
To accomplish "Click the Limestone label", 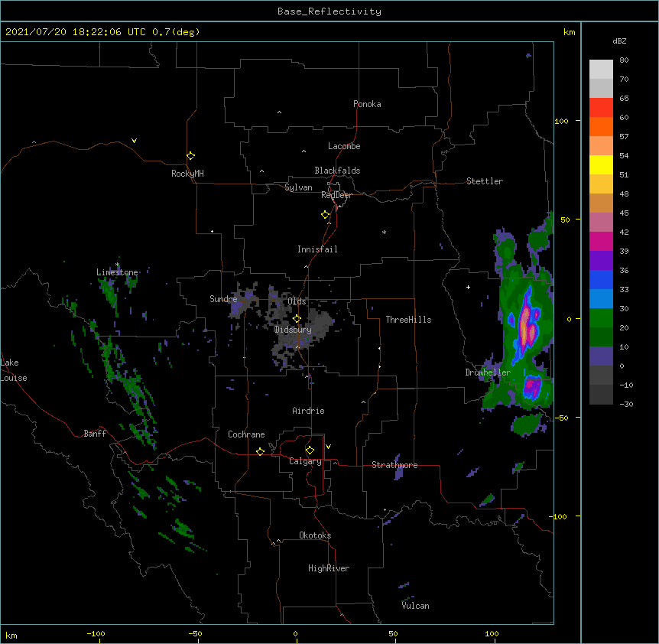I will coord(117,272).
